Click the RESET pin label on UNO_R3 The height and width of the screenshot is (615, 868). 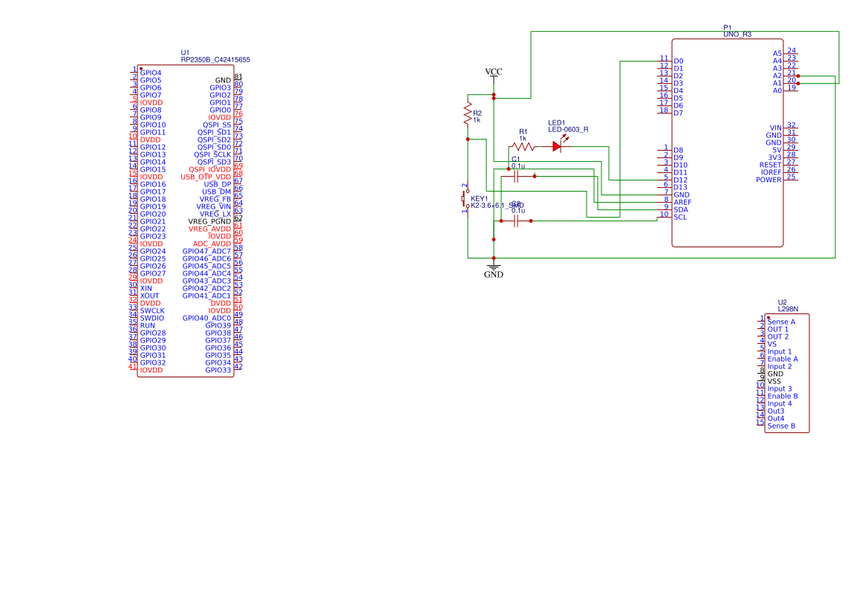click(771, 165)
